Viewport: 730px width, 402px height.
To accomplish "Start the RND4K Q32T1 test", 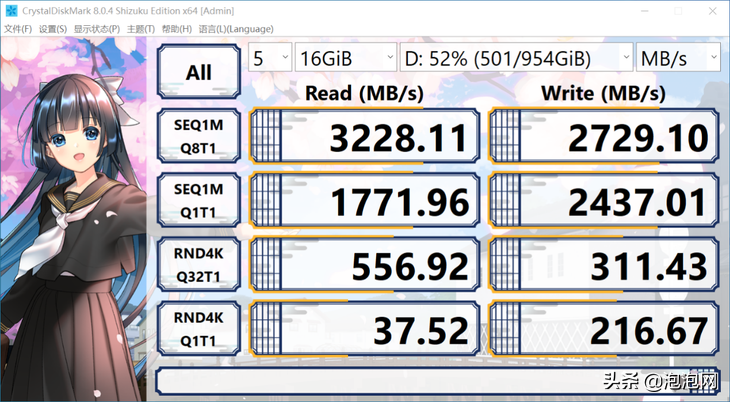I will (x=199, y=265).
